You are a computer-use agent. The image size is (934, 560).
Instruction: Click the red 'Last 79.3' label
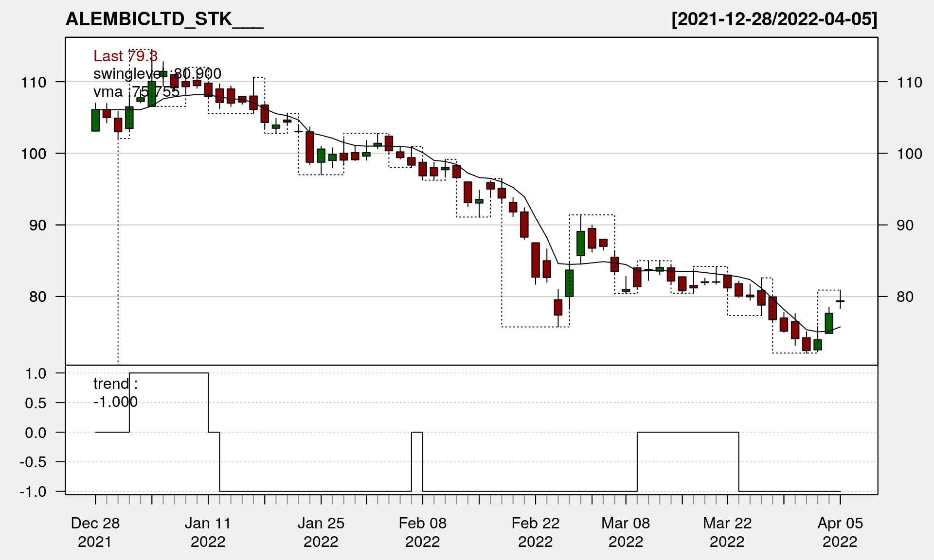[x=126, y=56]
